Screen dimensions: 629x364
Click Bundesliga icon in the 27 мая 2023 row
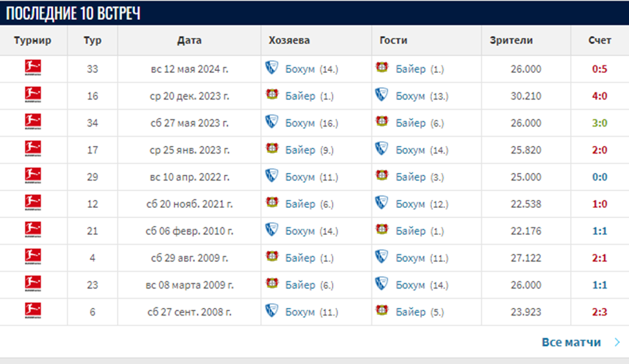[x=33, y=122]
